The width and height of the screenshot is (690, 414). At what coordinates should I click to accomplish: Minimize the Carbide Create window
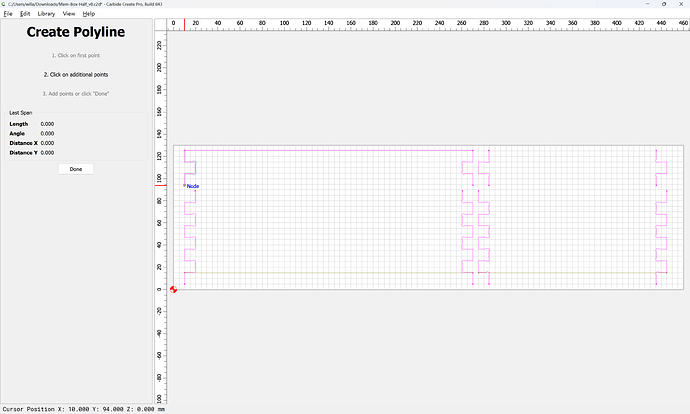pos(648,4)
